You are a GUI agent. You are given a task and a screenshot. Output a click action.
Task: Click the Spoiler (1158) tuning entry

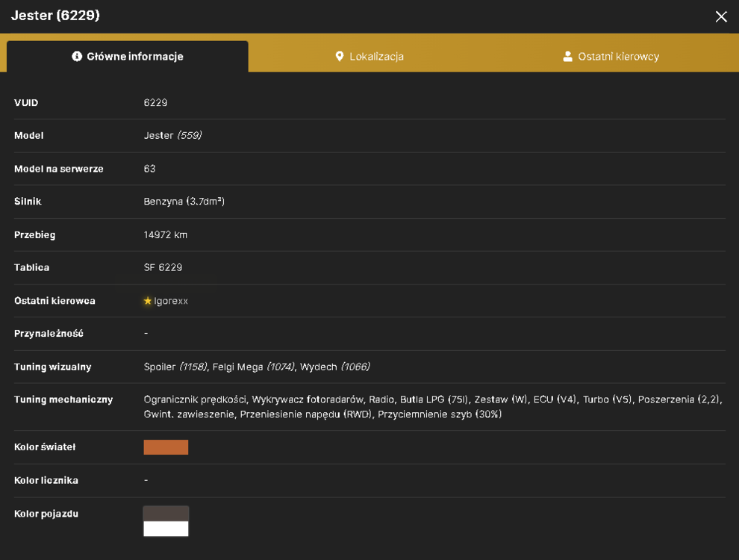click(175, 367)
